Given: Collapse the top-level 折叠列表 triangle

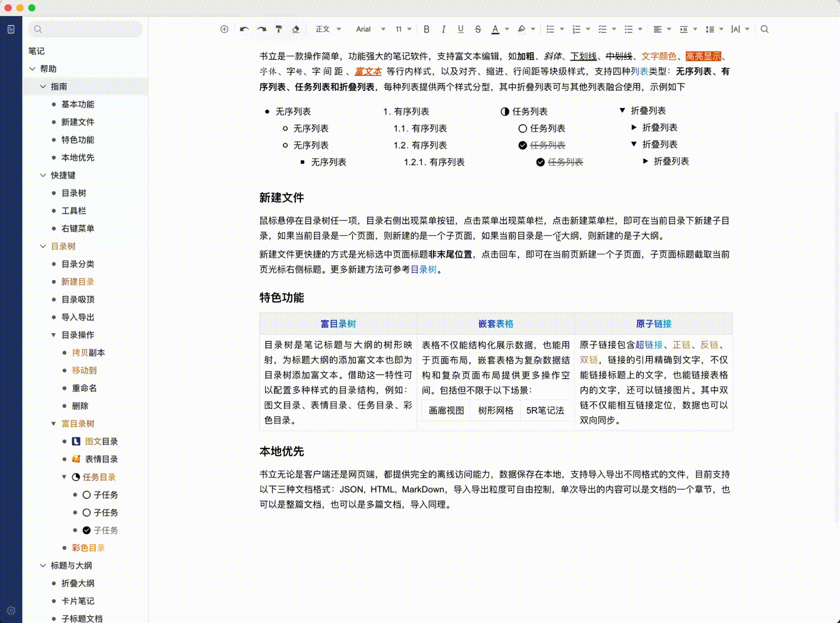Looking at the screenshot, I should pyautogui.click(x=622, y=110).
